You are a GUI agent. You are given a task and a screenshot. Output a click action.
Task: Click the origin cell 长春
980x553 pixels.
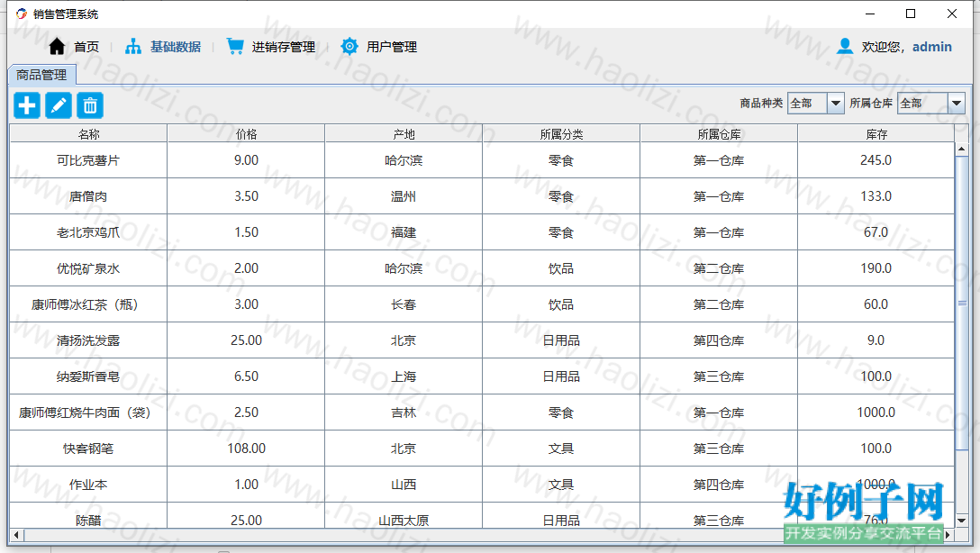404,304
